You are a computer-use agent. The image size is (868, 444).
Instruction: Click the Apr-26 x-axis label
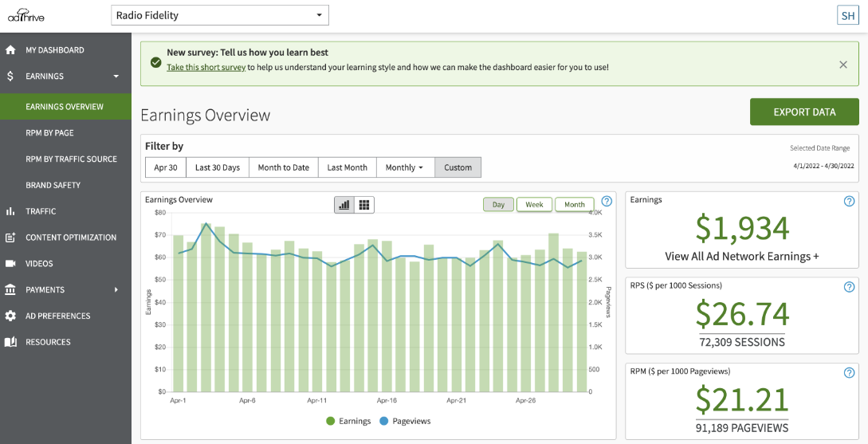[524, 399]
